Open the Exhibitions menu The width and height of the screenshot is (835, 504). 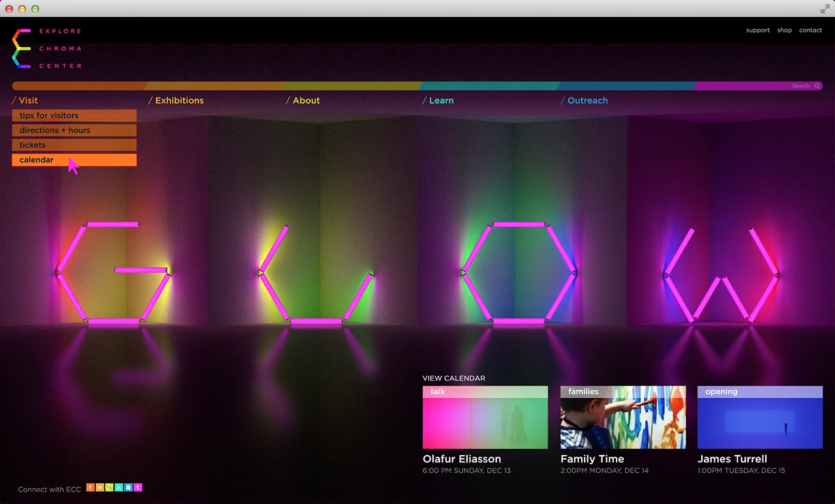pos(176,100)
